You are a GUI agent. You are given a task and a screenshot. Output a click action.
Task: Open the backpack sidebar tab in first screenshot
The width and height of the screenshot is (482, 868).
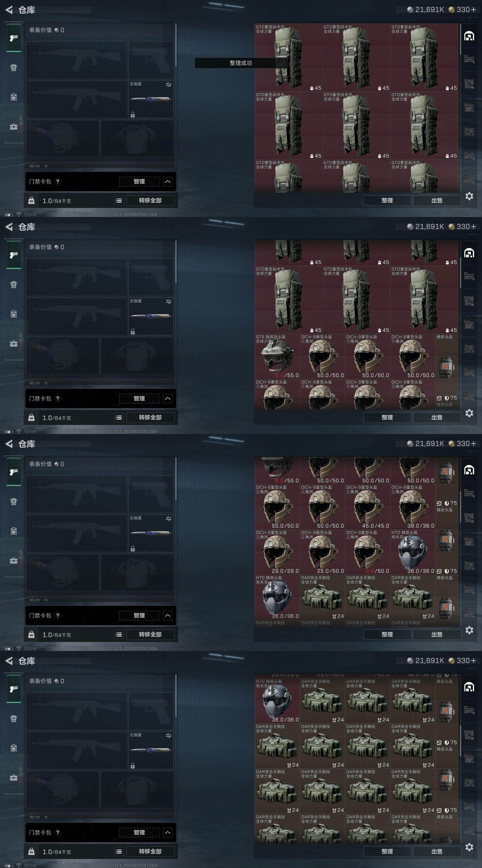tap(14, 68)
